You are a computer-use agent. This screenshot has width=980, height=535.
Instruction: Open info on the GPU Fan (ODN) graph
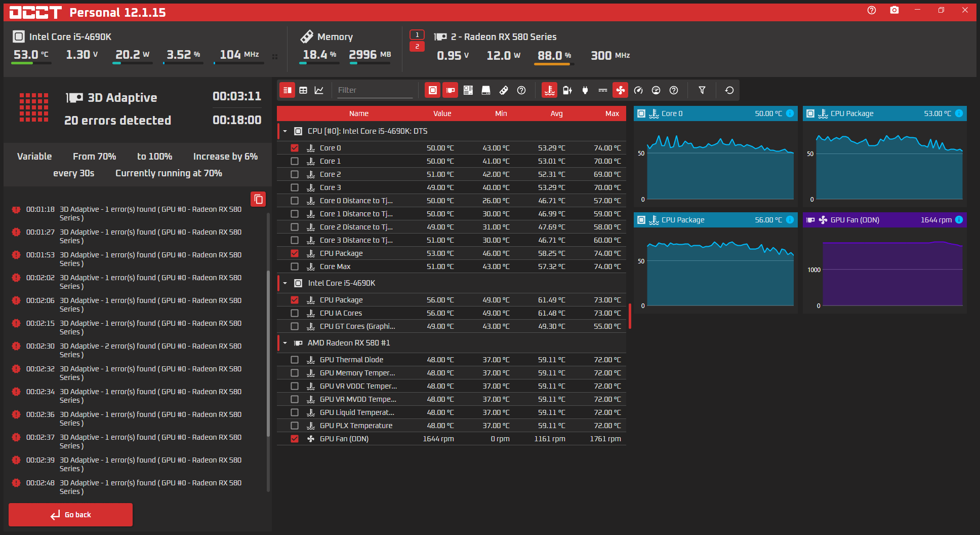click(959, 220)
